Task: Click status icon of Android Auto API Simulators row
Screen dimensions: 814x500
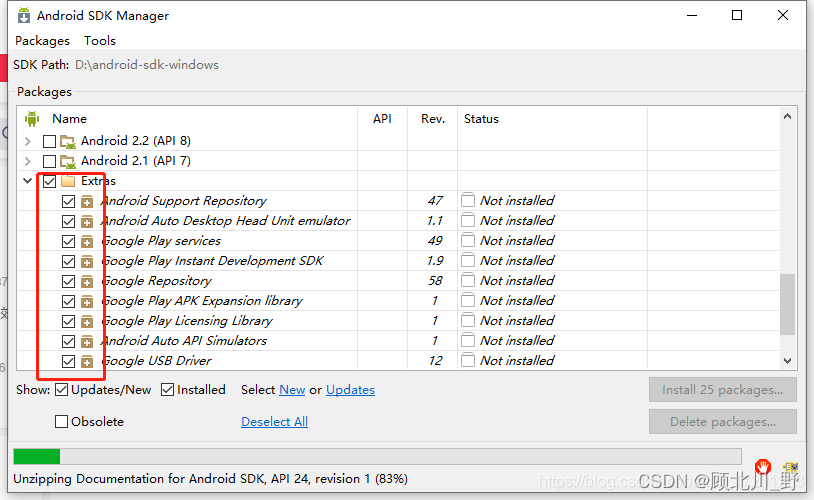Action: [468, 340]
